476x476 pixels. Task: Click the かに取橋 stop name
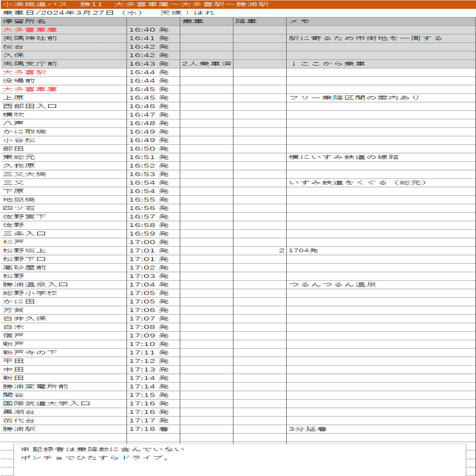[24, 132]
